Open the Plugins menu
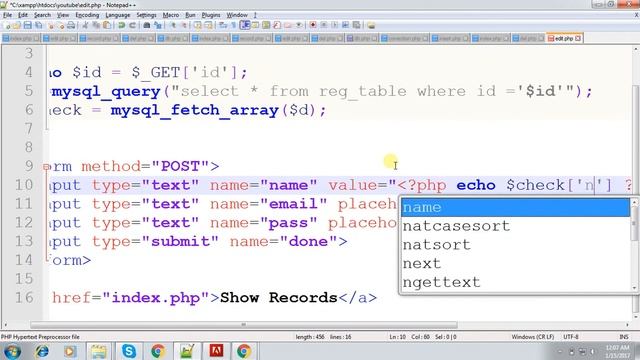 (x=211, y=15)
